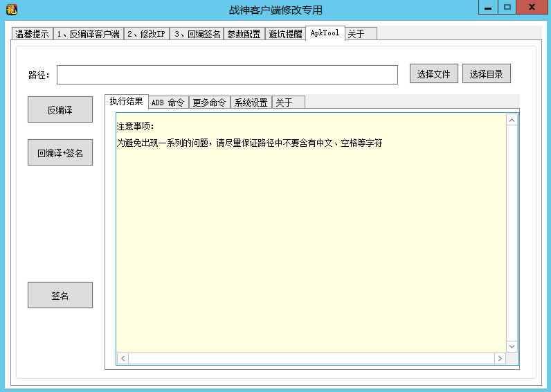Click the horizontal scrollbar left arrow
The height and width of the screenshot is (392, 551).
point(123,358)
